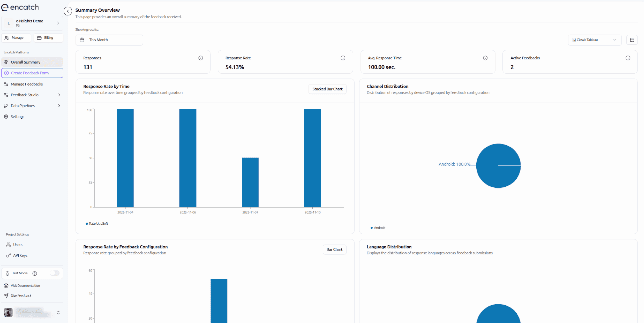Screen dimensions: 644x323
Task: Click the Visit Documentation icon
Action: (x=6, y=285)
